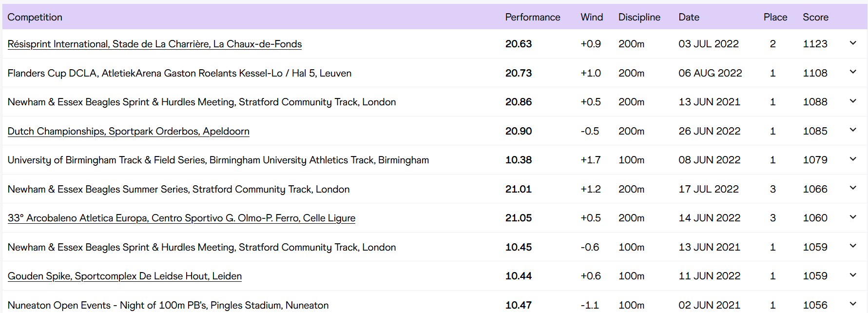The height and width of the screenshot is (313, 868).
Task: Click the Score column header
Action: pyautogui.click(x=815, y=17)
